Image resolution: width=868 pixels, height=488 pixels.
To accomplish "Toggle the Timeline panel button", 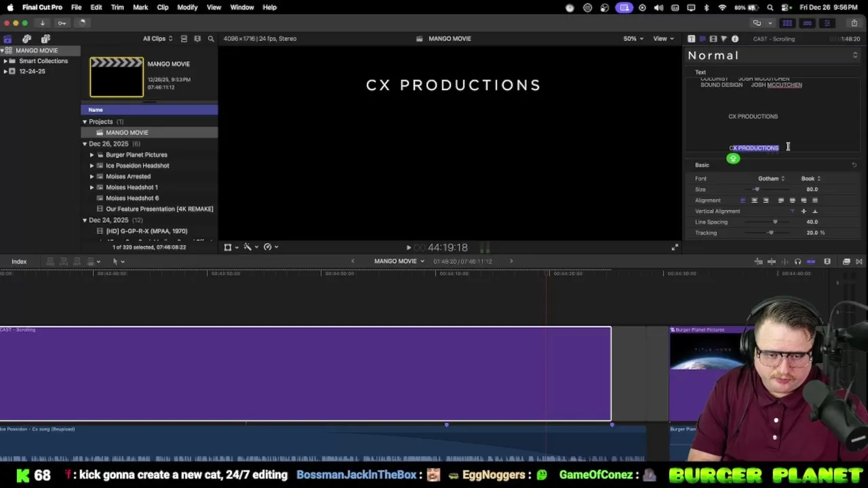I will (x=807, y=23).
